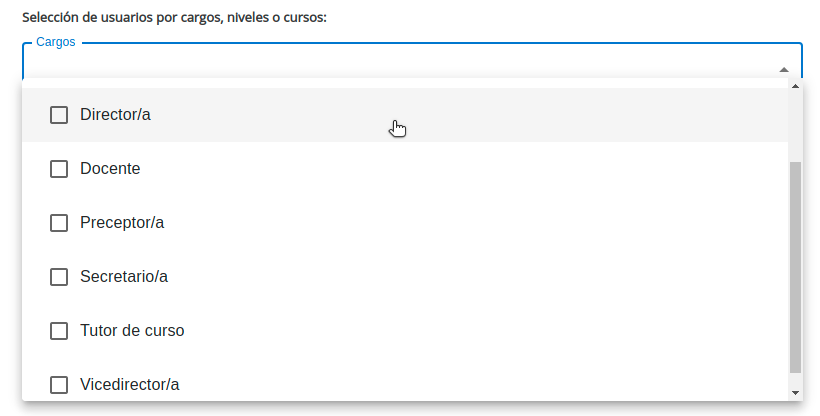Click the list's vertical scrollbar thumb
This screenshot has height=416, width=820.
point(795,267)
